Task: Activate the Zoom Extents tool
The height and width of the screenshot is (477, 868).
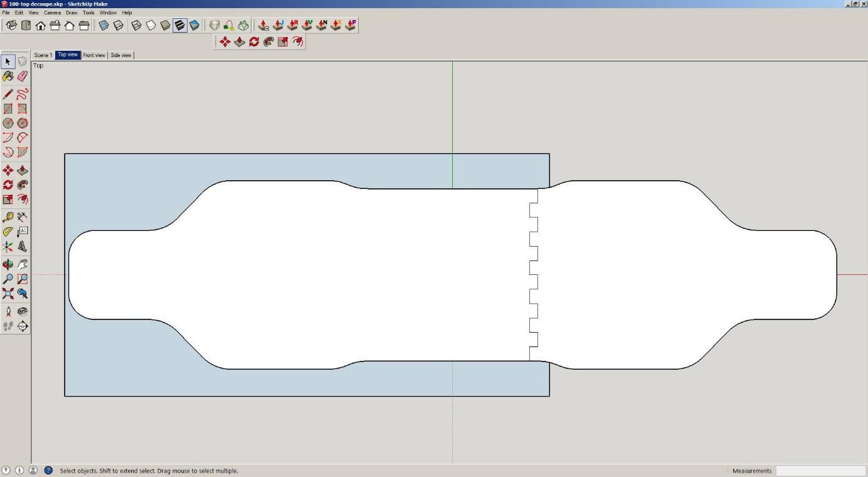Action: tap(8, 294)
